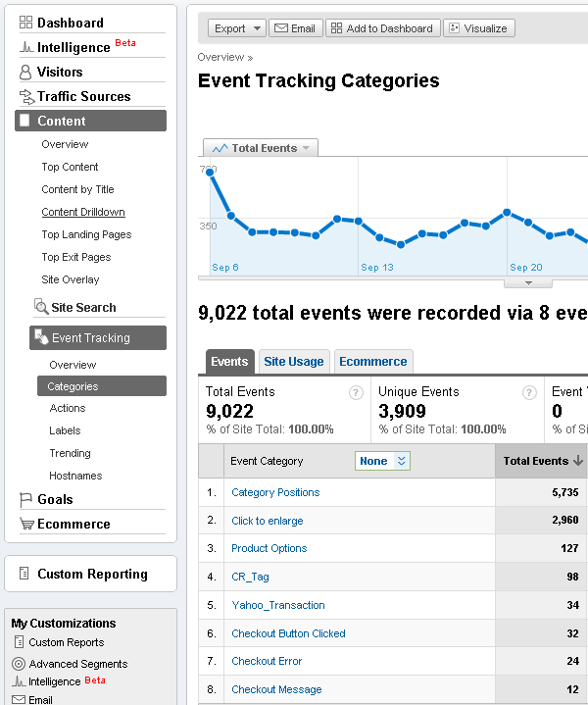Viewport: 588px width, 705px height.
Task: Open the Export dropdown menu
Action: click(x=237, y=28)
